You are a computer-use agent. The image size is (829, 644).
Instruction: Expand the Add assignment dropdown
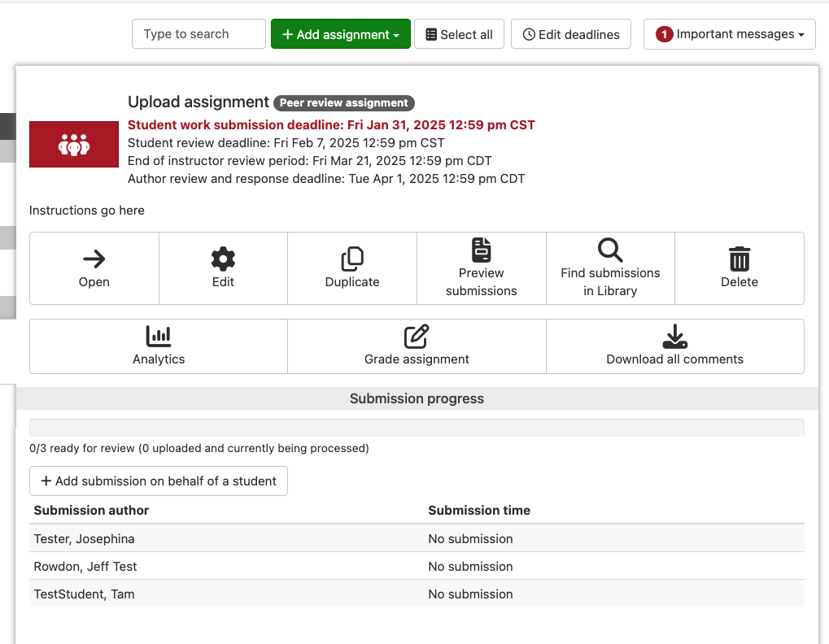[x=341, y=34]
